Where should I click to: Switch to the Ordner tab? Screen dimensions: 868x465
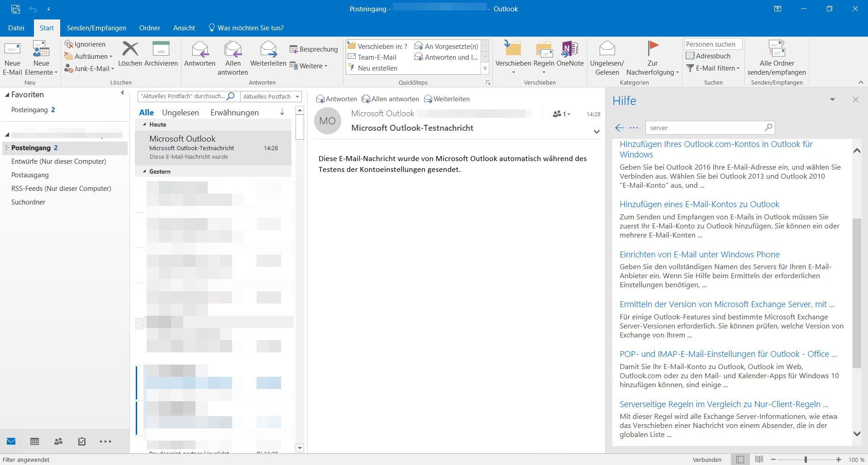pos(150,28)
